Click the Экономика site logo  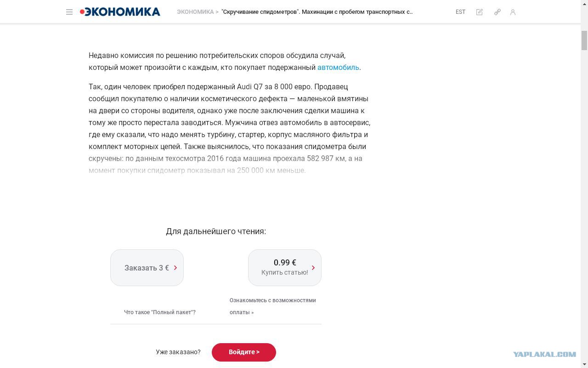(x=120, y=12)
